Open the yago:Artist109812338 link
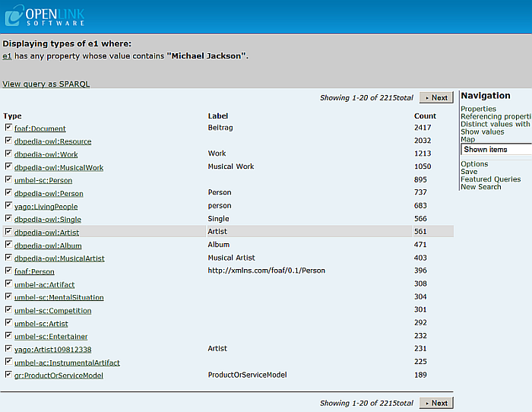This screenshot has height=412, width=532. click(53, 350)
